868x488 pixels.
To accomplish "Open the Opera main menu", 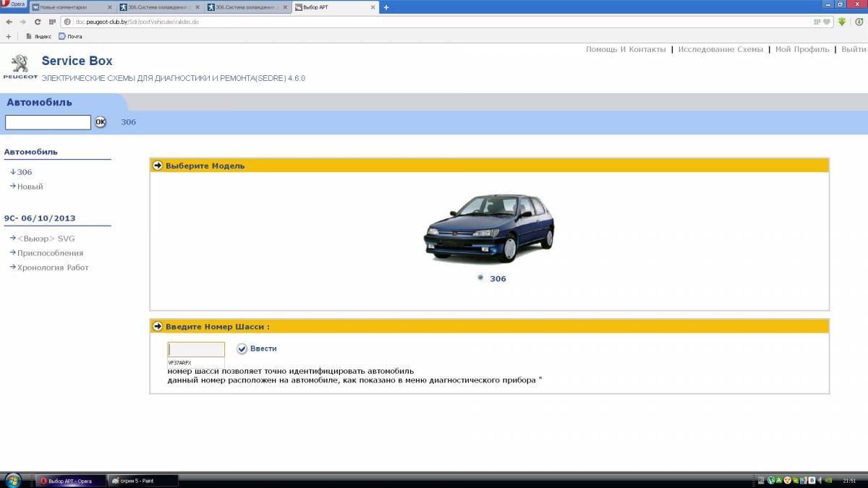I will (x=14, y=4).
